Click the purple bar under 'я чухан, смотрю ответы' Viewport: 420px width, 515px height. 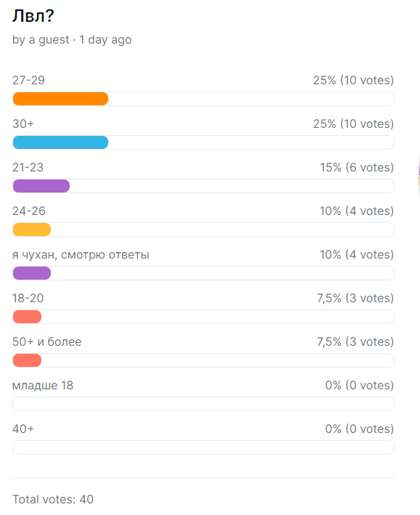pyautogui.click(x=32, y=273)
